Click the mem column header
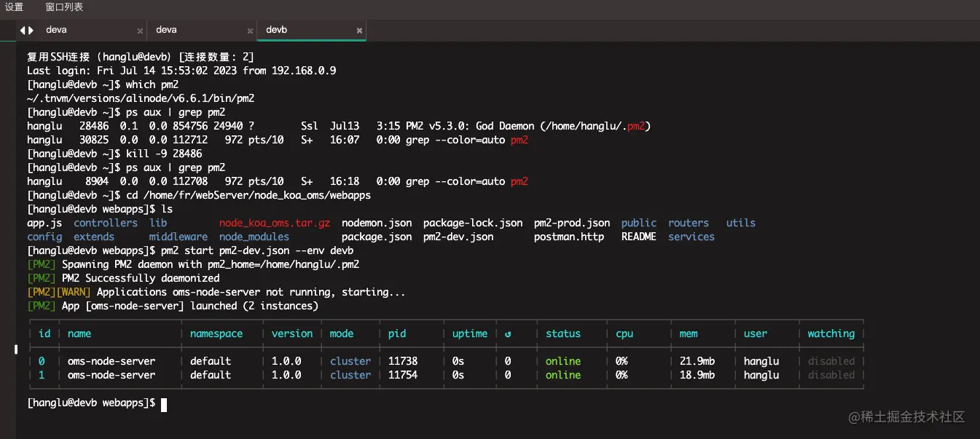The height and width of the screenshot is (439, 980). tap(689, 333)
